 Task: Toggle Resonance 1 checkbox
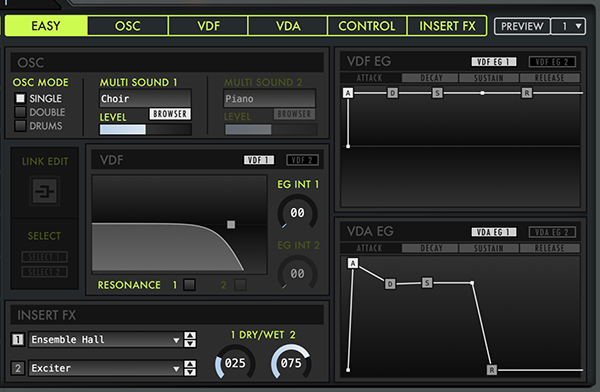click(x=189, y=285)
